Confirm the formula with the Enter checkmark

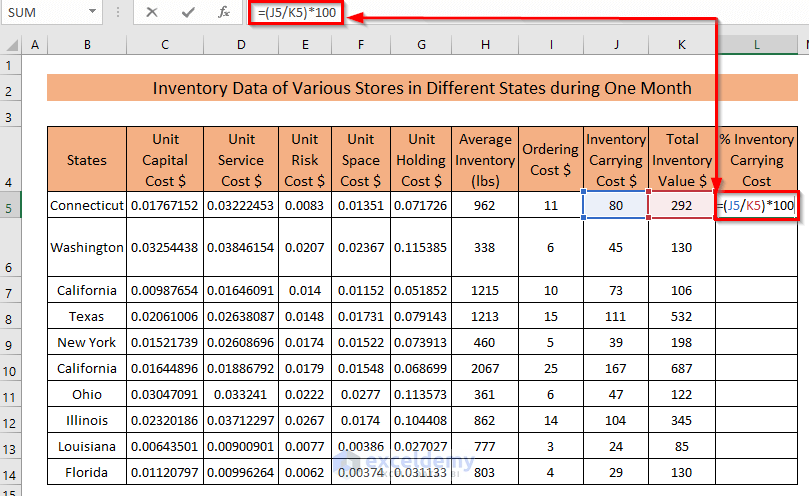click(188, 13)
